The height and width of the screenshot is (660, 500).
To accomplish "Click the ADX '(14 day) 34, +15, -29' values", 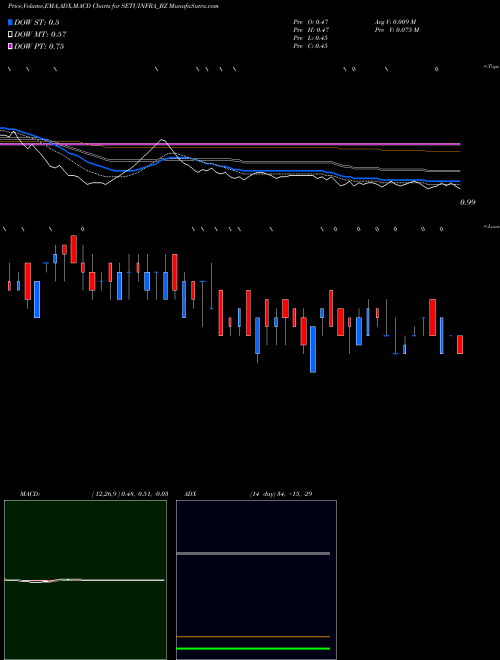I will (281, 494).
